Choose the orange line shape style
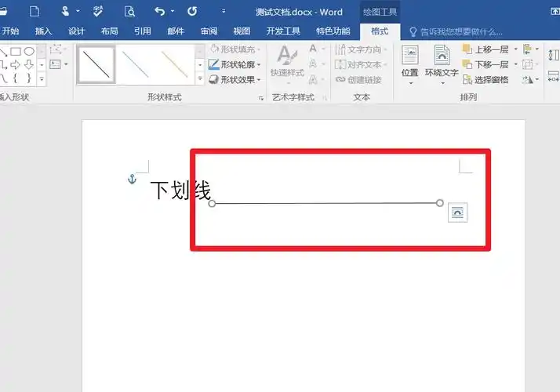 point(175,64)
